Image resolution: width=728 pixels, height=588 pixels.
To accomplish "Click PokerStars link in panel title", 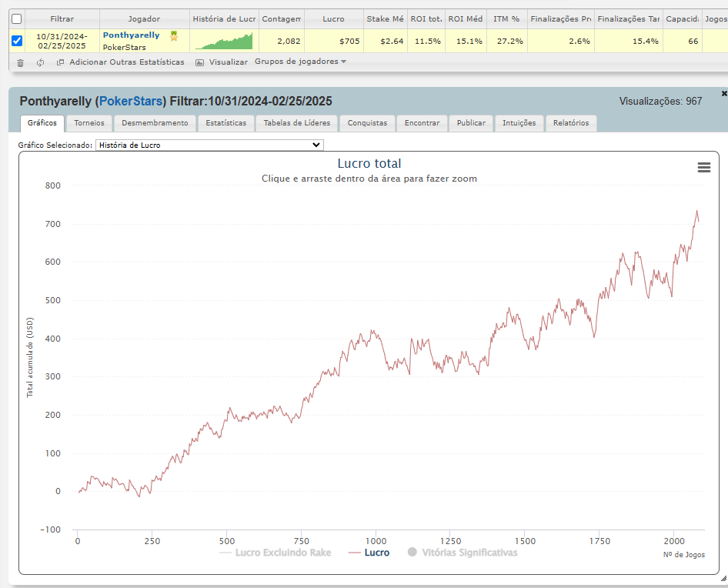I will click(132, 102).
